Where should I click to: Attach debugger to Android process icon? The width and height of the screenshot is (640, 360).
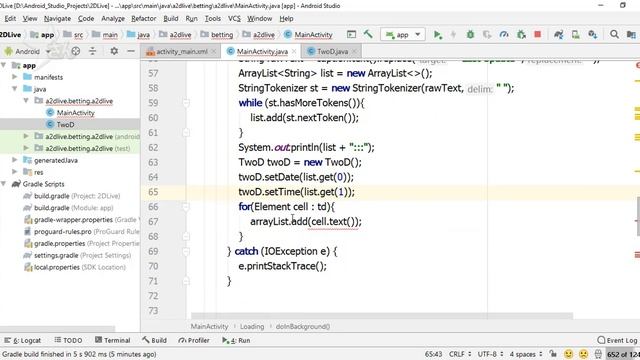[x=521, y=35]
